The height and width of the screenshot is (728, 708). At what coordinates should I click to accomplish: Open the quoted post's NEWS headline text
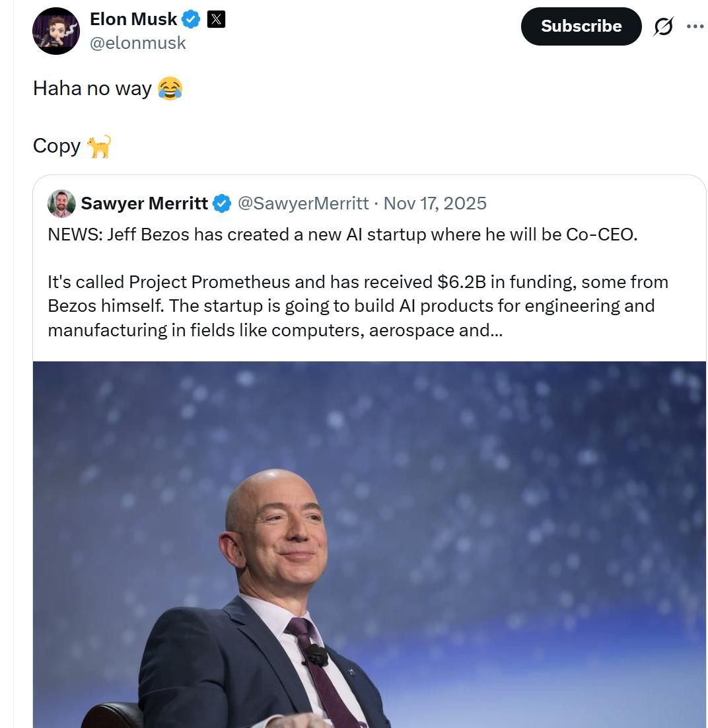click(x=342, y=235)
